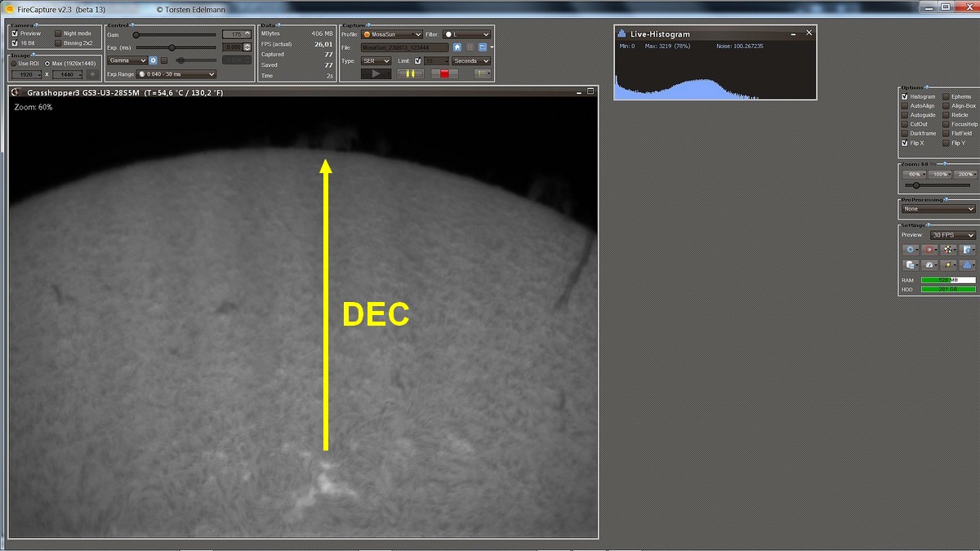
Task: Open the capture list options icon
Action: coord(483,73)
